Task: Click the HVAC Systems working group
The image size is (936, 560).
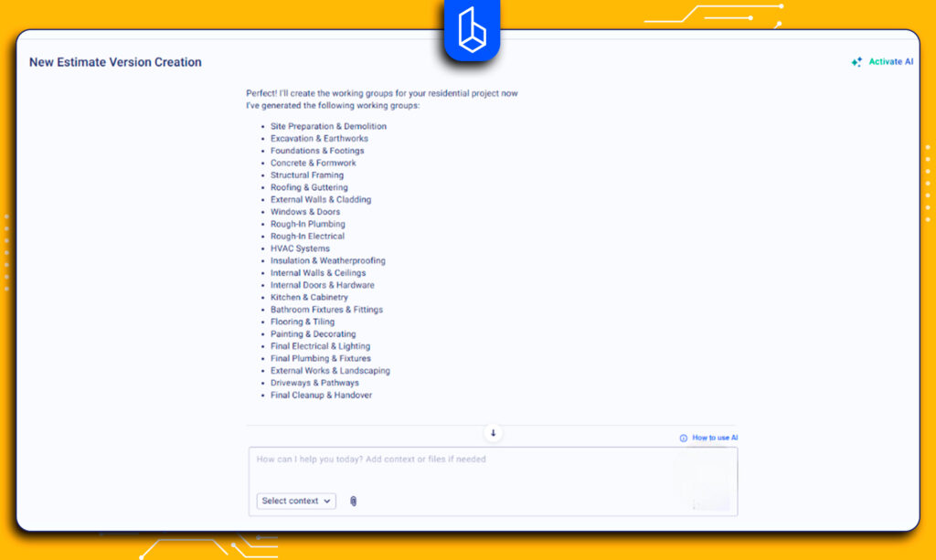Action: tap(300, 248)
